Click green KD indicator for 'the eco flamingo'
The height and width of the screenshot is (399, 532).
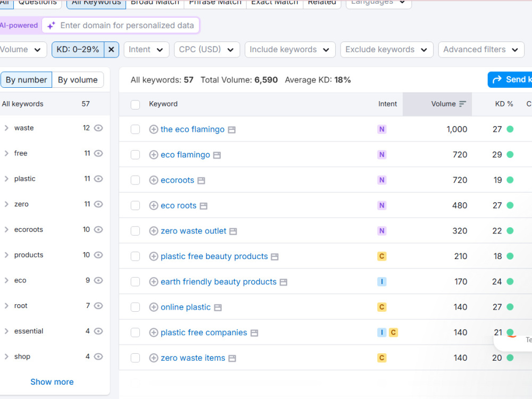(510, 129)
